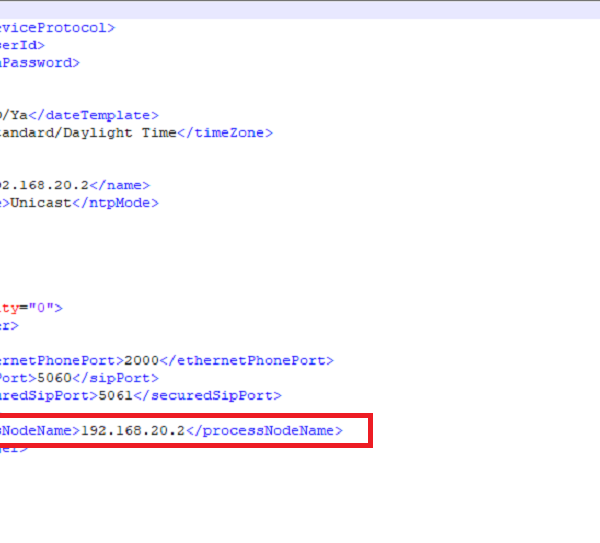Click the "0" attribute value in quotes
Screen dimensions: 600x543
tap(48, 308)
